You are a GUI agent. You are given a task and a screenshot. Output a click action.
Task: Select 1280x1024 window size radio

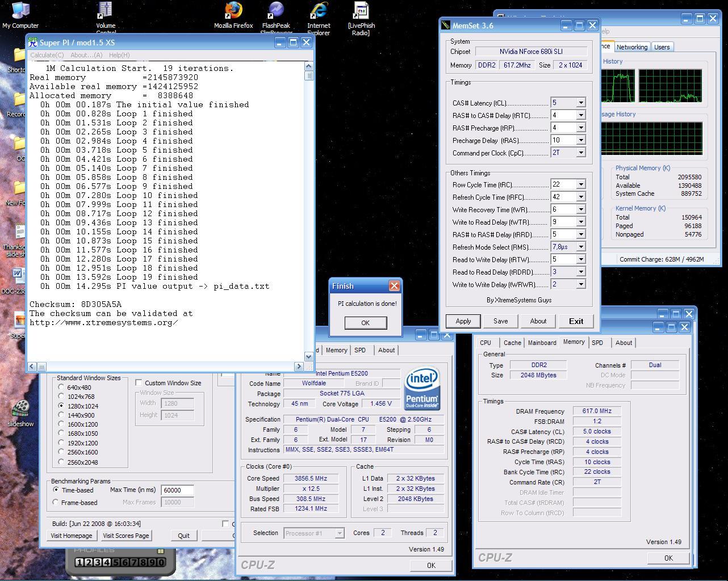61,406
